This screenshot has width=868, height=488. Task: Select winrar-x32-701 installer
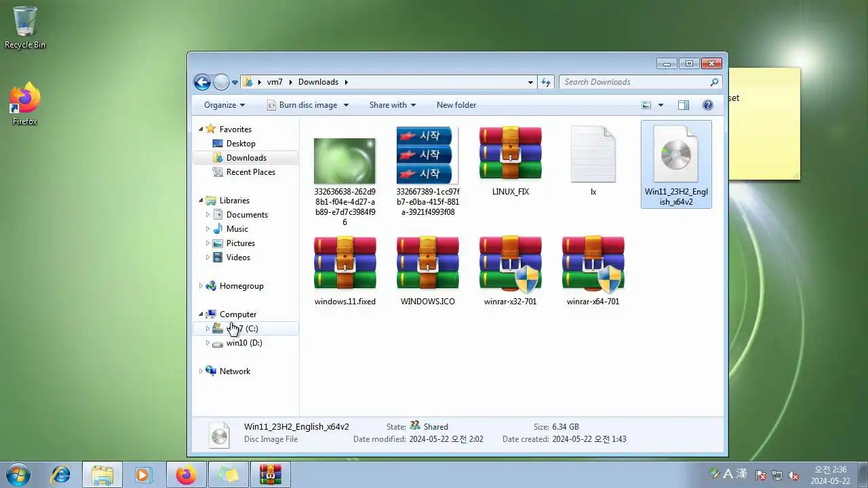pyautogui.click(x=510, y=270)
